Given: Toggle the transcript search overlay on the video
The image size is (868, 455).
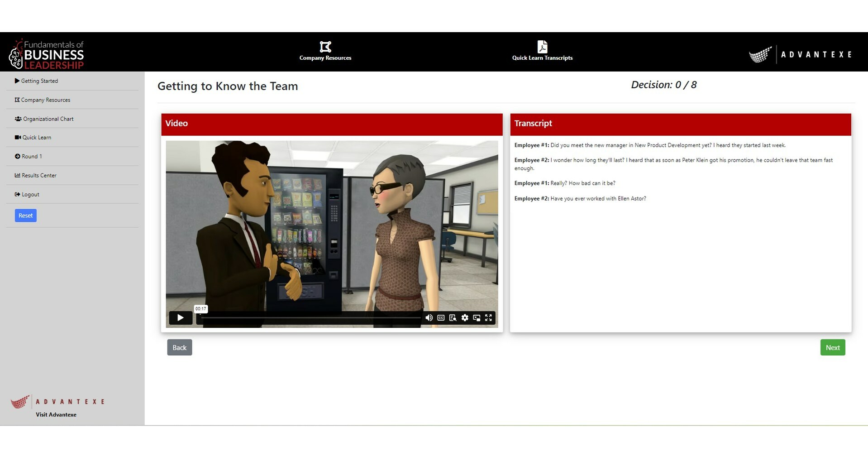Looking at the screenshot, I should (x=453, y=318).
